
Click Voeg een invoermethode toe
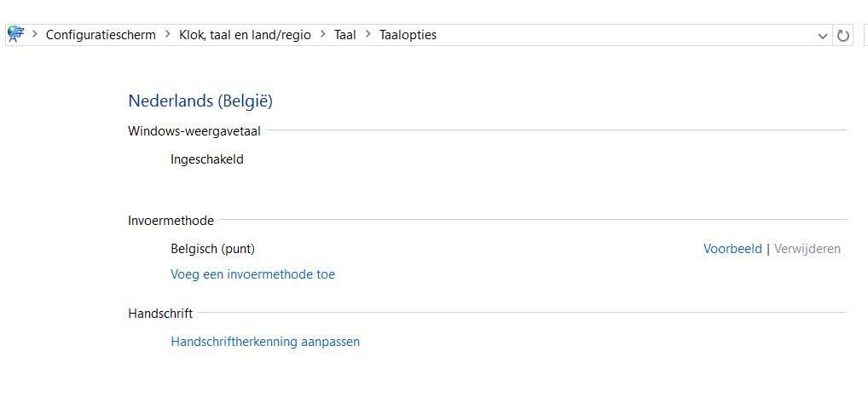[253, 274]
